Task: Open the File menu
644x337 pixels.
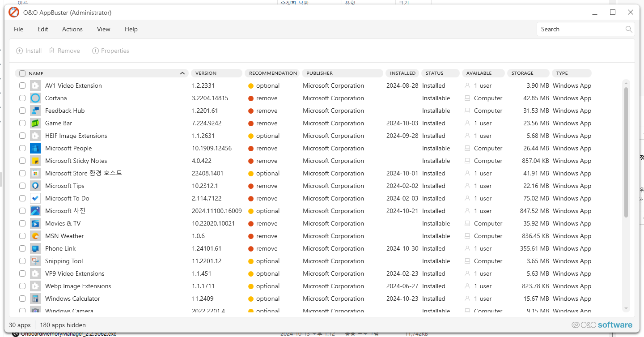Action: [x=18, y=29]
